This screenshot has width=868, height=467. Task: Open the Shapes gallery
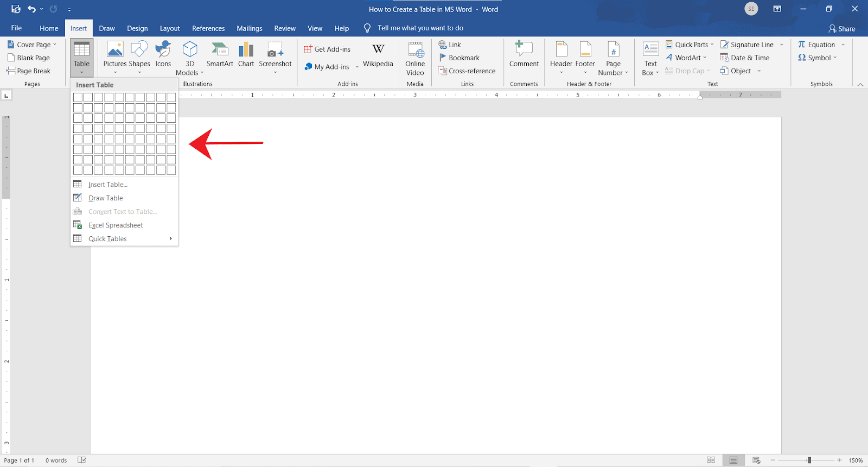pos(139,58)
